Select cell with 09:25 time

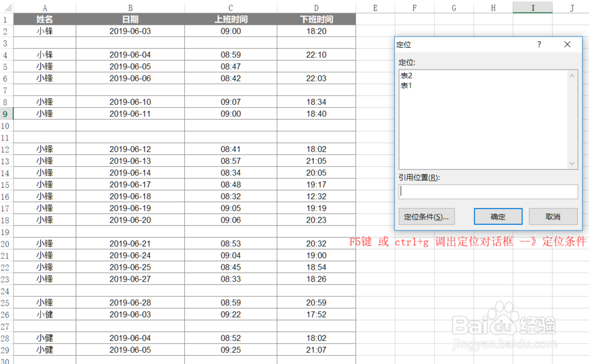[231, 350]
